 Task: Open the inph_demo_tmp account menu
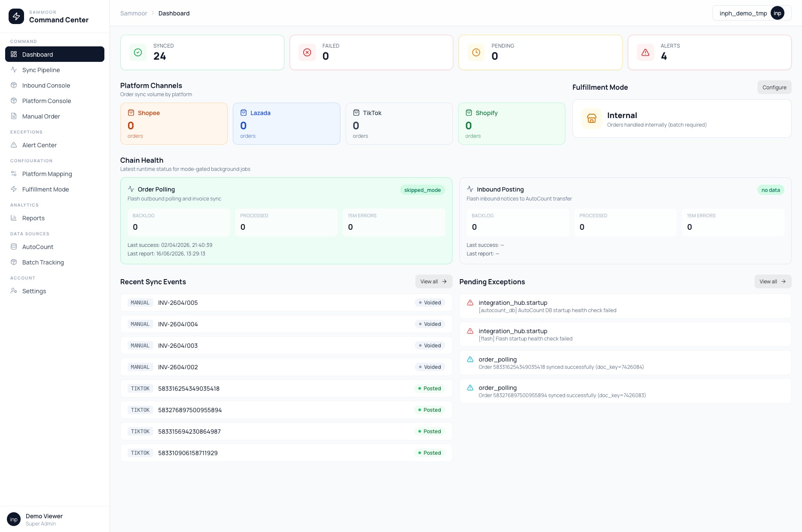tap(752, 13)
